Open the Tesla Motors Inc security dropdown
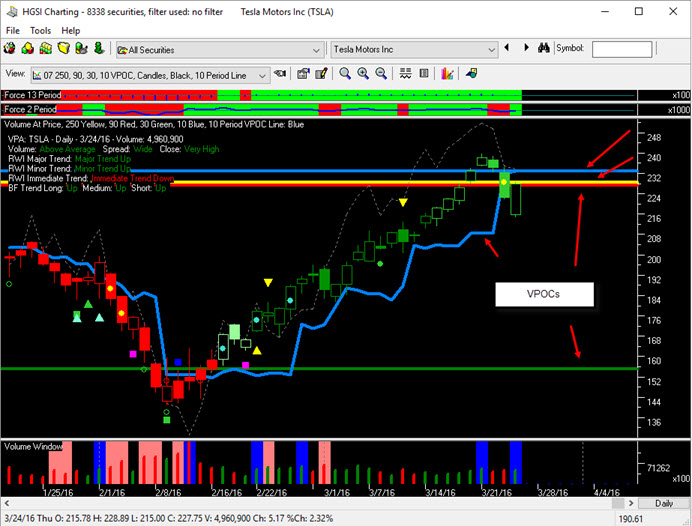The image size is (692, 526). tap(414, 49)
